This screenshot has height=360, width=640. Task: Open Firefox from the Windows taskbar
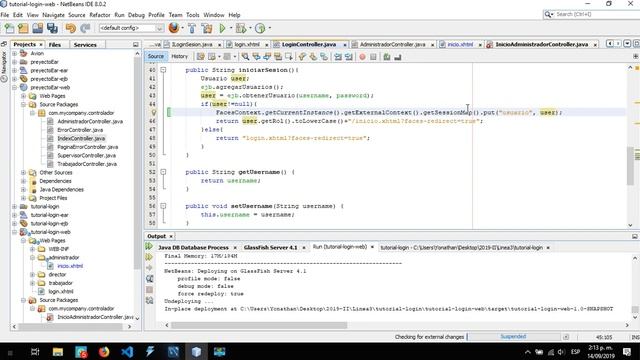(104, 351)
